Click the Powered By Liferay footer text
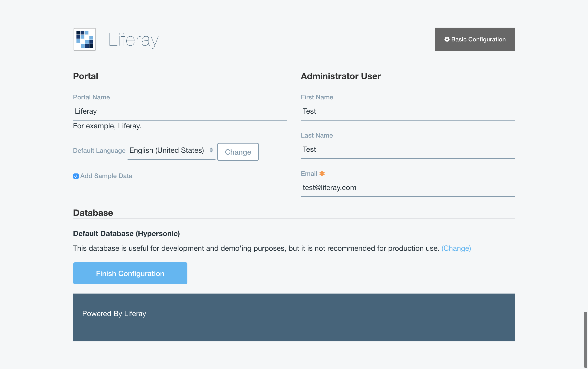 pyautogui.click(x=114, y=314)
